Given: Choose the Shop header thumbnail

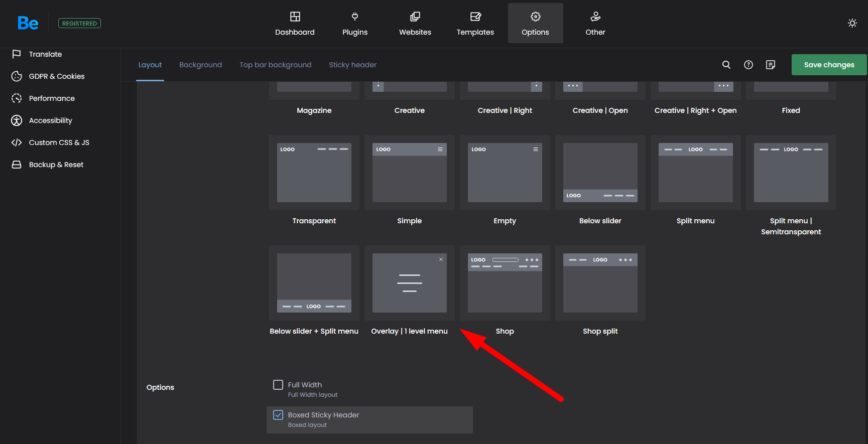Looking at the screenshot, I should pos(505,283).
